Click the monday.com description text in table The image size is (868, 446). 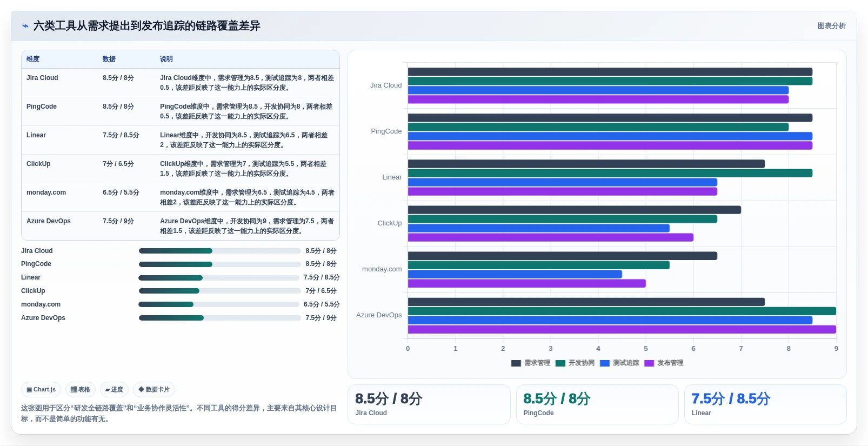[x=247, y=197]
